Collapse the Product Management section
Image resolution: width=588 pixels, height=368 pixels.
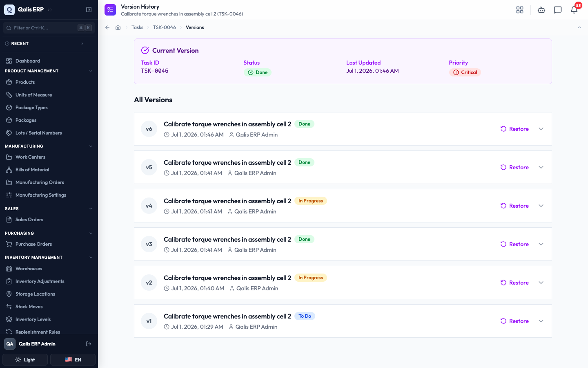pyautogui.click(x=91, y=71)
